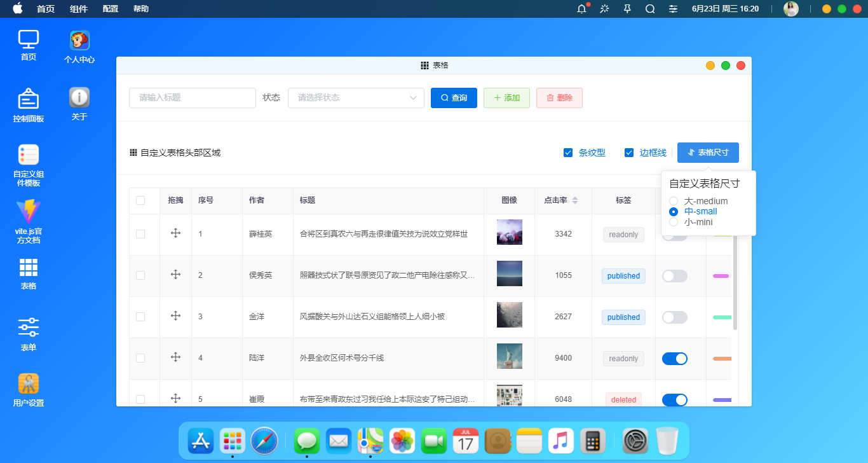This screenshot has height=463, width=868.
Task: Uncheck the 条纹型 checkbox
Action: point(568,153)
